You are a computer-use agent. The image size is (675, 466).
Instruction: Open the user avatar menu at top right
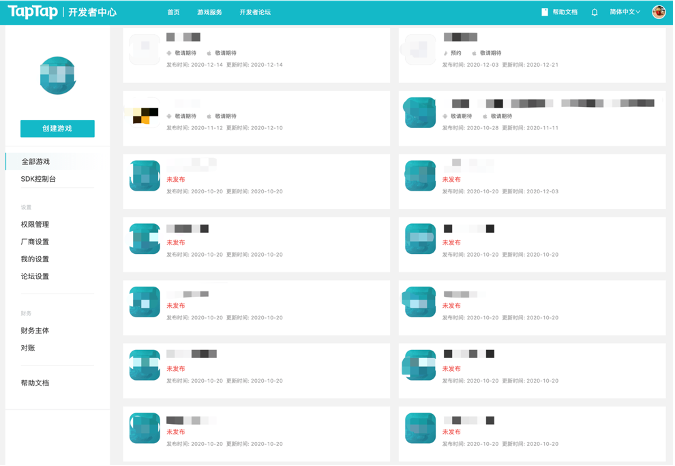tap(659, 12)
